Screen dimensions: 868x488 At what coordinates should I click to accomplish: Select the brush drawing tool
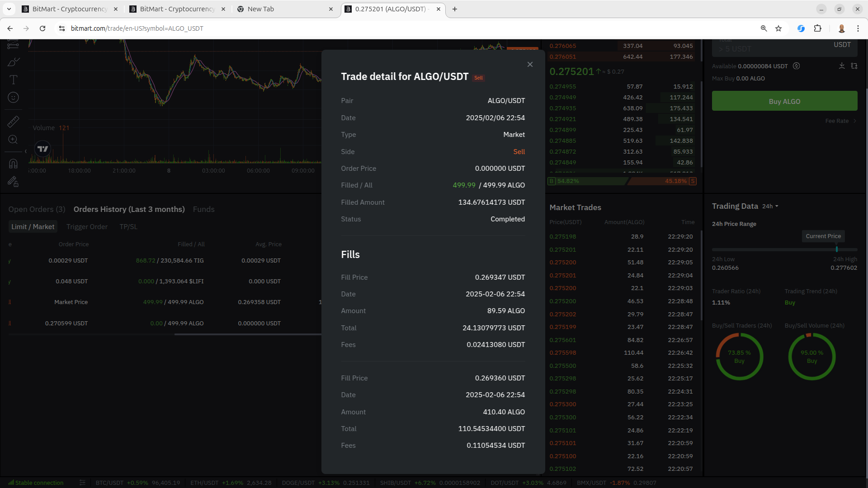point(13,62)
